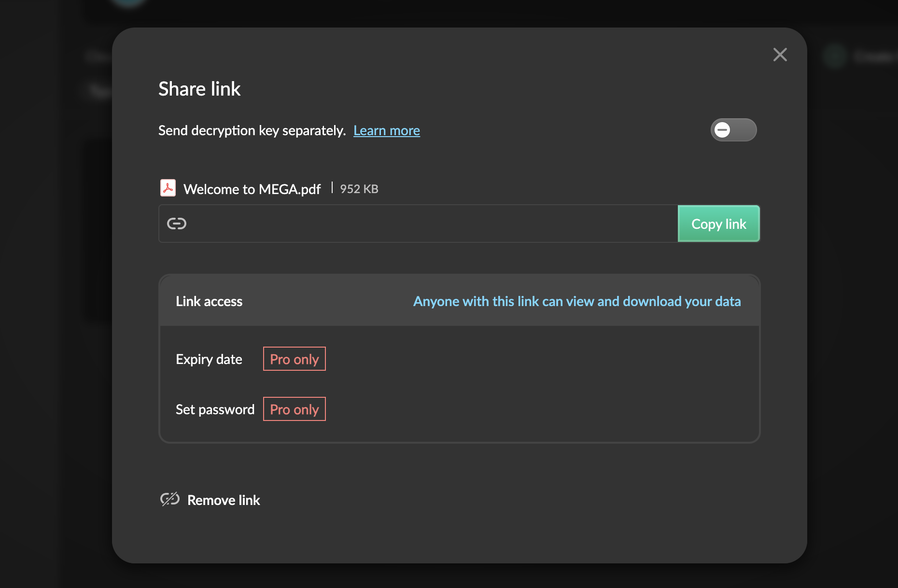This screenshot has height=588, width=898.
Task: Click the chain icon preceding the empty link box
Action: click(x=177, y=223)
